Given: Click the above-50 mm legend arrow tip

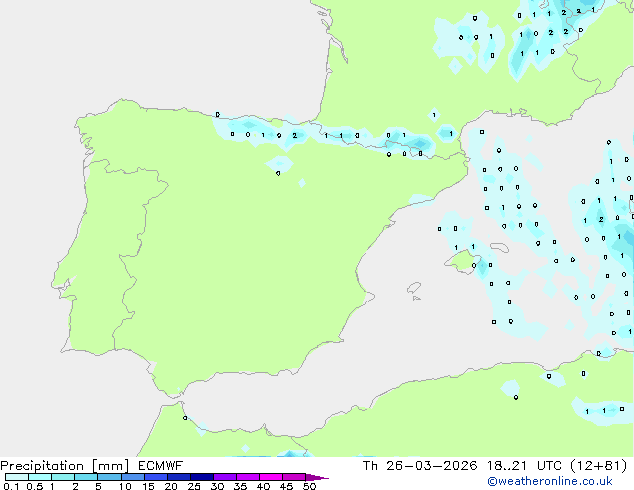Looking at the screenshot, I should [x=317, y=477].
